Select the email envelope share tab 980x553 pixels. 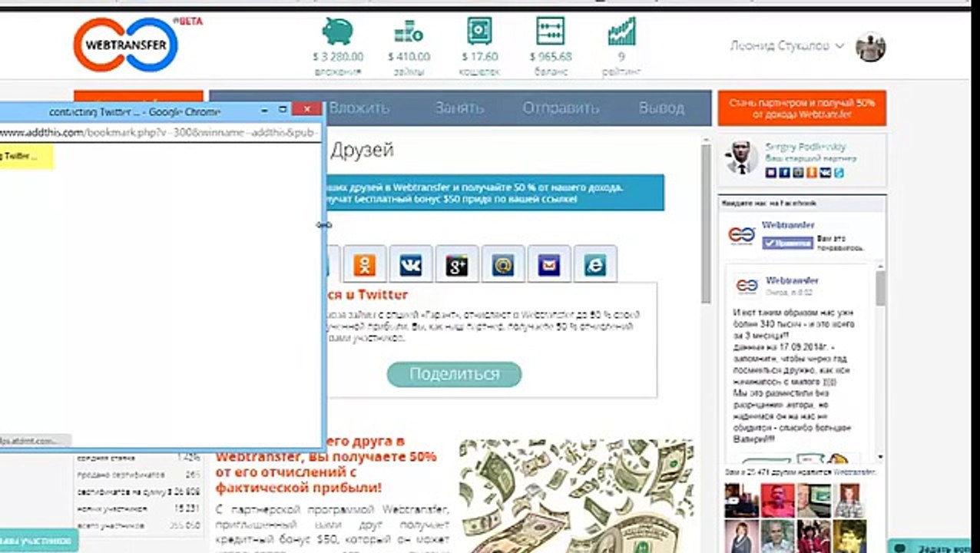[x=549, y=265]
